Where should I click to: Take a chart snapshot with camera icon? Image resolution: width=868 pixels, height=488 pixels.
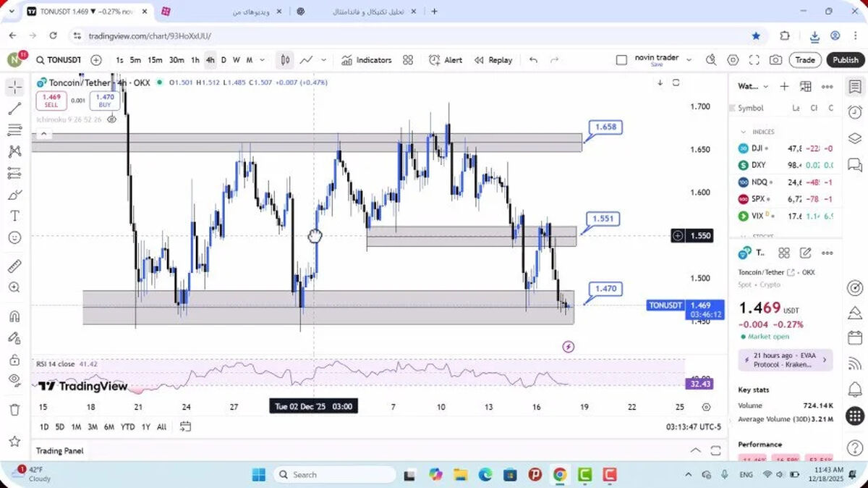coord(775,60)
